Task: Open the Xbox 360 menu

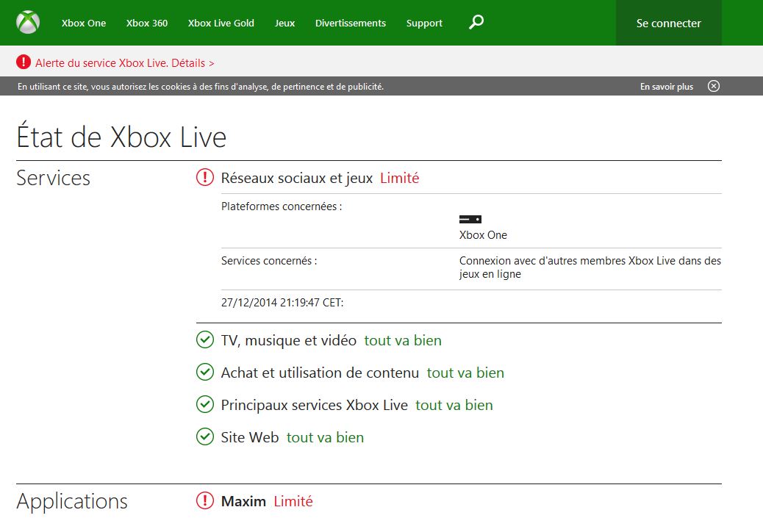Action: click(x=147, y=23)
